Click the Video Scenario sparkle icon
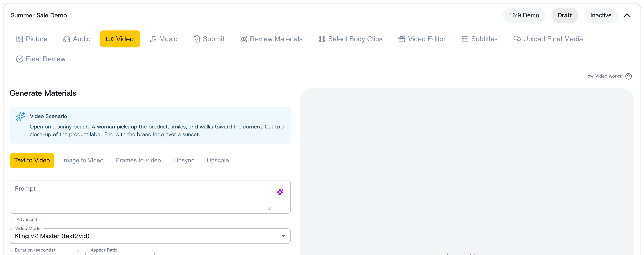 tap(20, 117)
